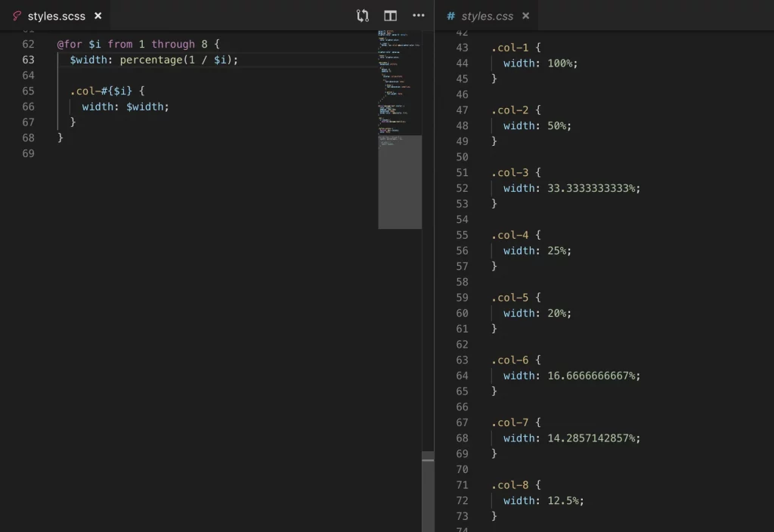The image size is (774, 532).
Task: Open the More Actions ellipsis menu
Action: [x=419, y=15]
